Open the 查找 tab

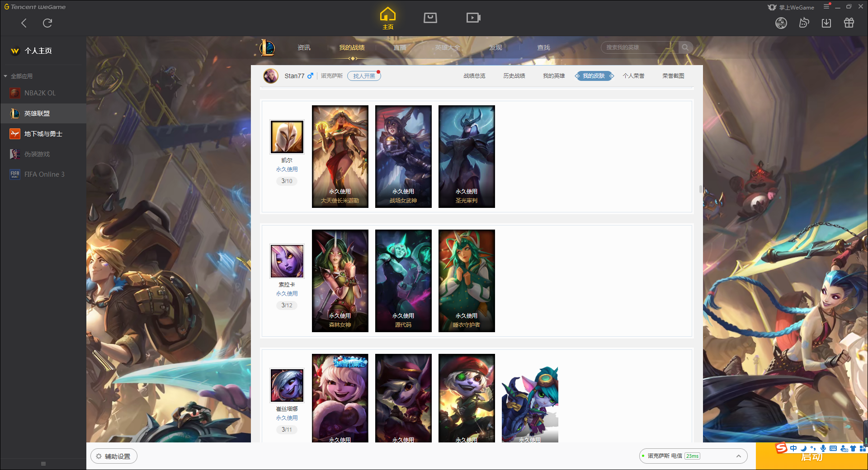pos(543,47)
